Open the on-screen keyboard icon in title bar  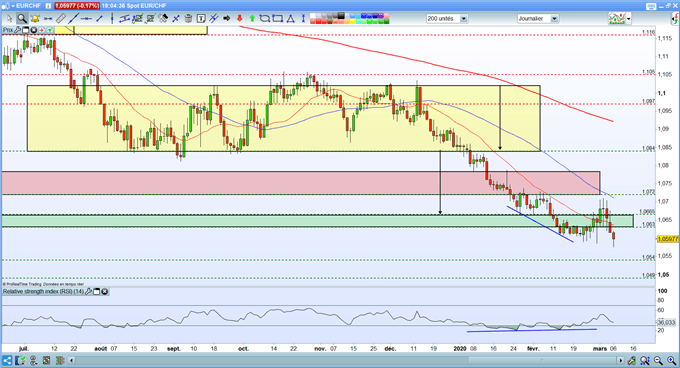click(651, 6)
